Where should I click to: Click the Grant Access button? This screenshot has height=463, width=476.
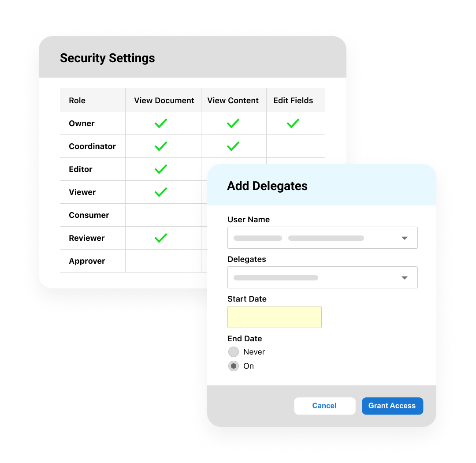click(392, 406)
